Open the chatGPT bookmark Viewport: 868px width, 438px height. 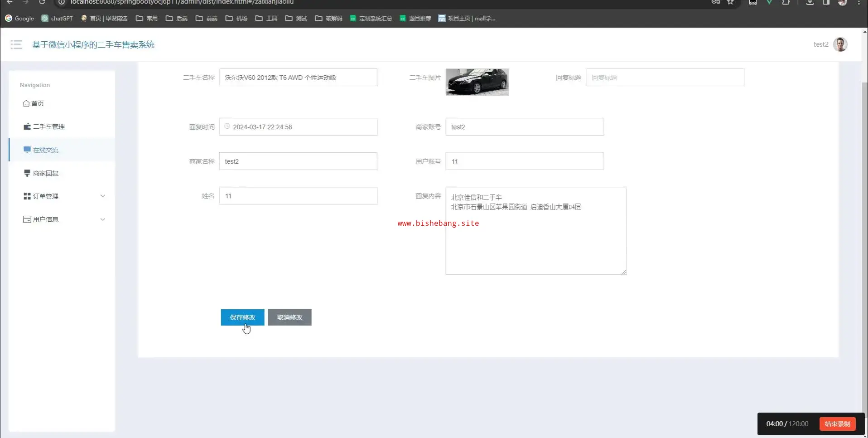[x=57, y=19]
